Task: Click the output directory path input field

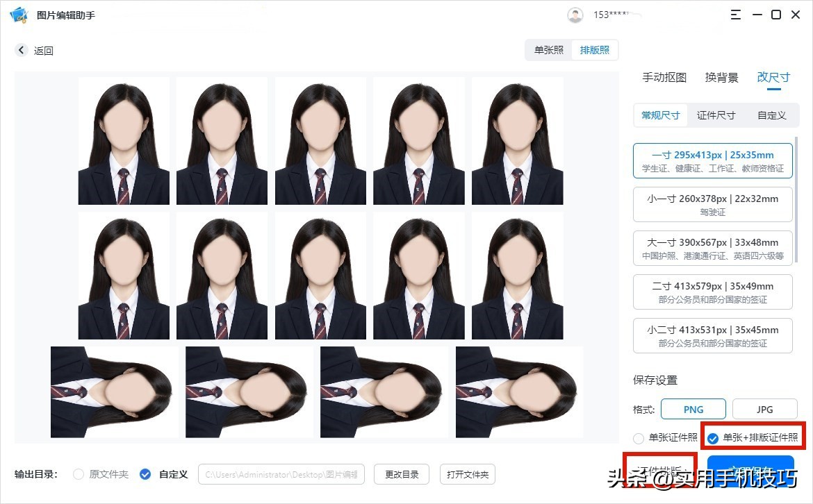Action: click(281, 474)
